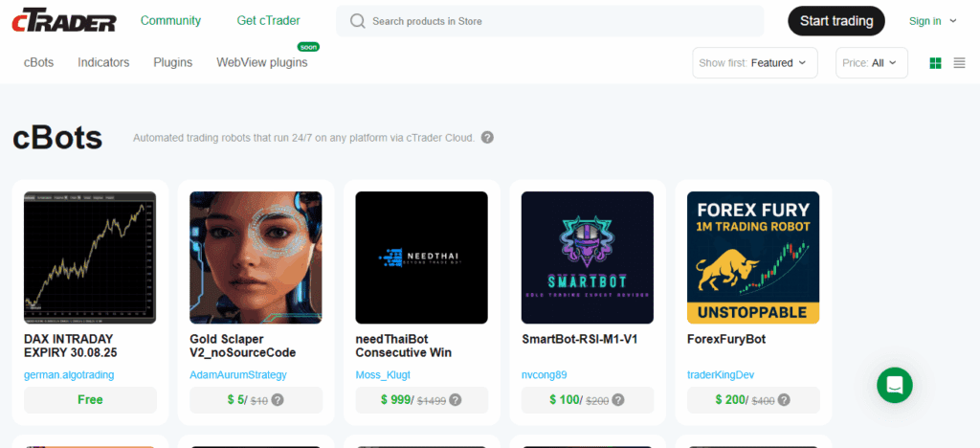980x448 pixels.
Task: Open the Show first: Featured dropdown
Action: click(755, 63)
